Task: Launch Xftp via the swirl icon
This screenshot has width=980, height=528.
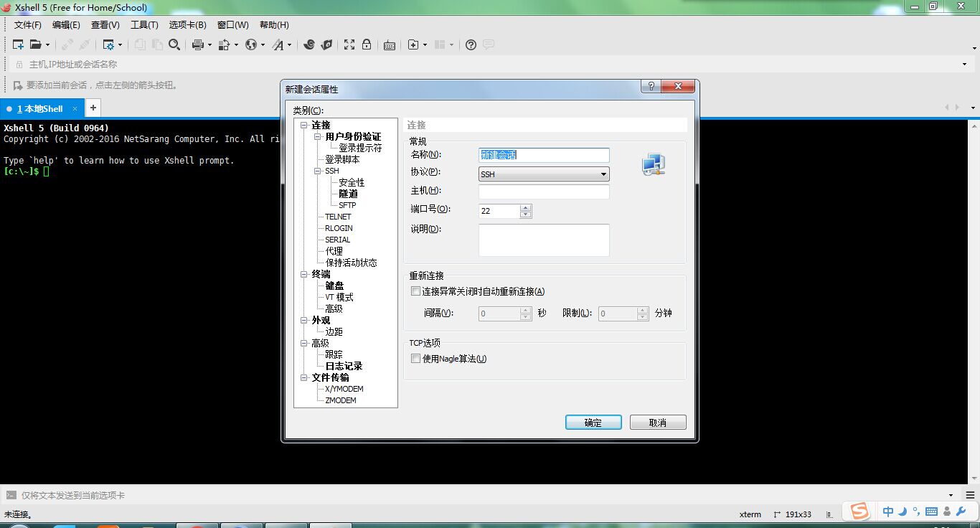Action: point(309,44)
